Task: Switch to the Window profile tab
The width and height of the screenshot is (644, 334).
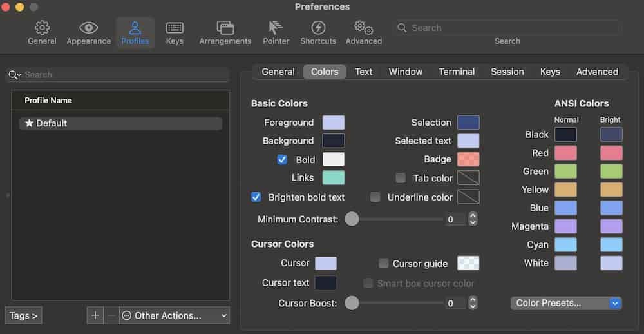Action: pos(405,72)
